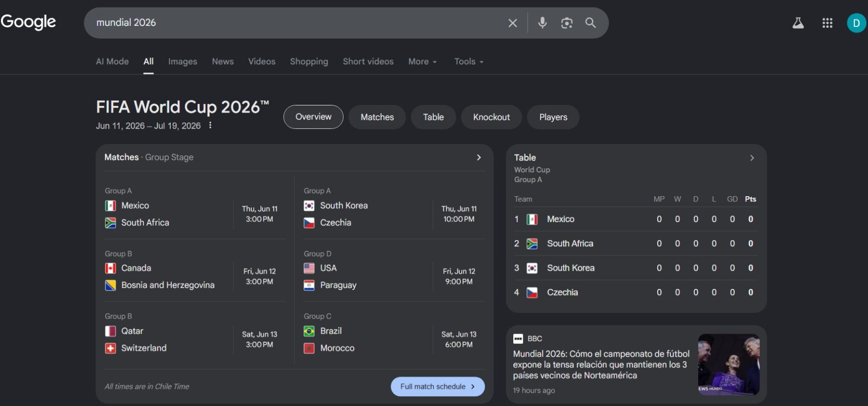
Task: Click the Canada flag icon
Action: [110, 268]
